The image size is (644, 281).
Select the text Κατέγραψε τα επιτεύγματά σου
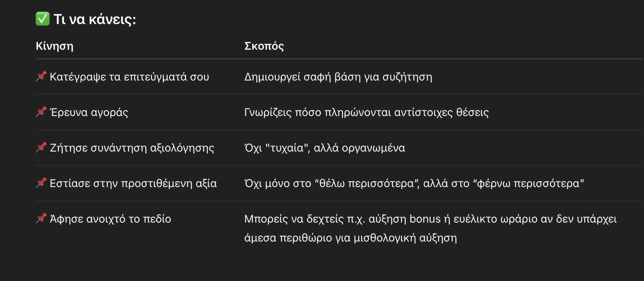click(129, 77)
